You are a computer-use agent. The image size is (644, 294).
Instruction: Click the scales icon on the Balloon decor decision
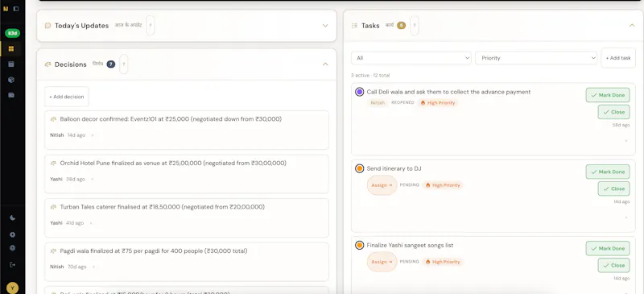pos(53,119)
